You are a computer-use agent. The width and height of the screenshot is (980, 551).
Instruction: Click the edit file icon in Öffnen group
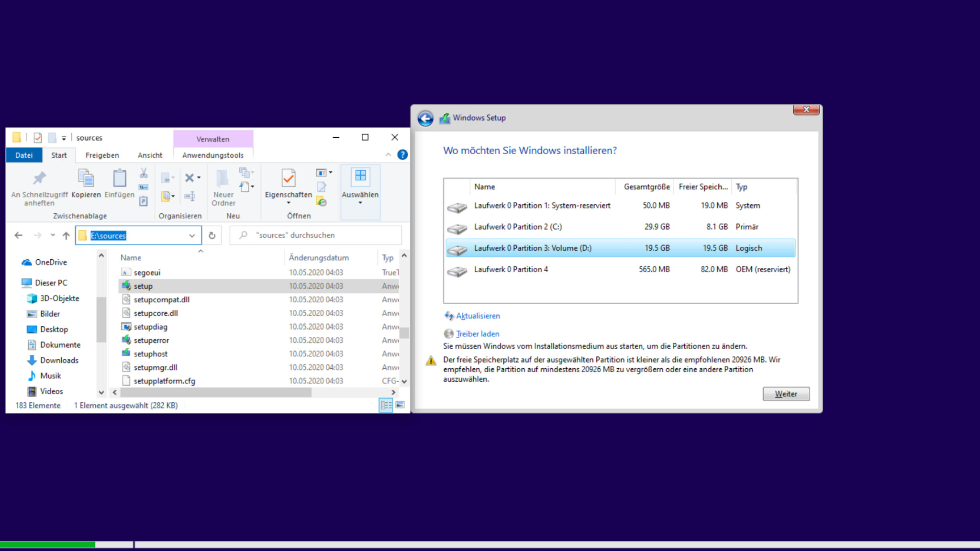pos(322,187)
